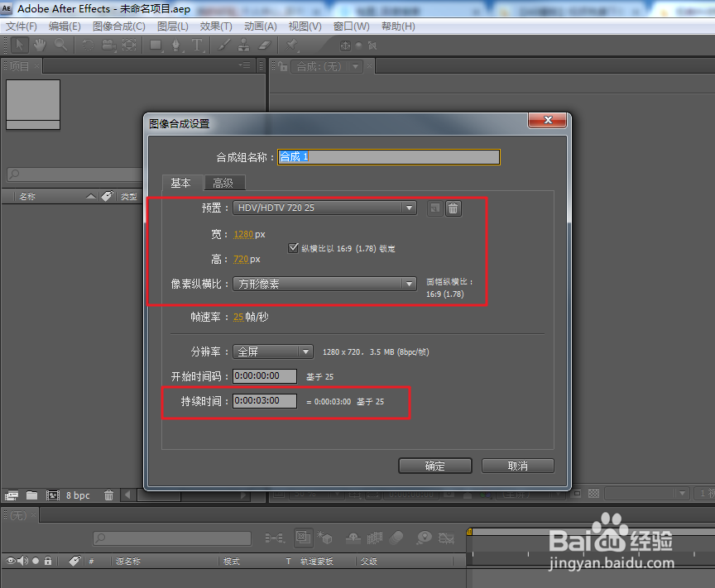Screen dimensions: 715x588
Task: Toggle the motion blur icon in timeline
Action: click(x=396, y=538)
